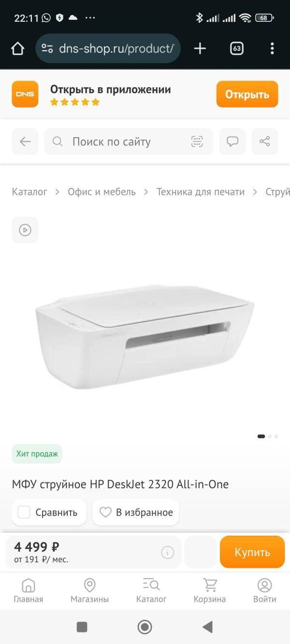
Task: Focus the Поиск по сайту search field
Action: (x=129, y=142)
